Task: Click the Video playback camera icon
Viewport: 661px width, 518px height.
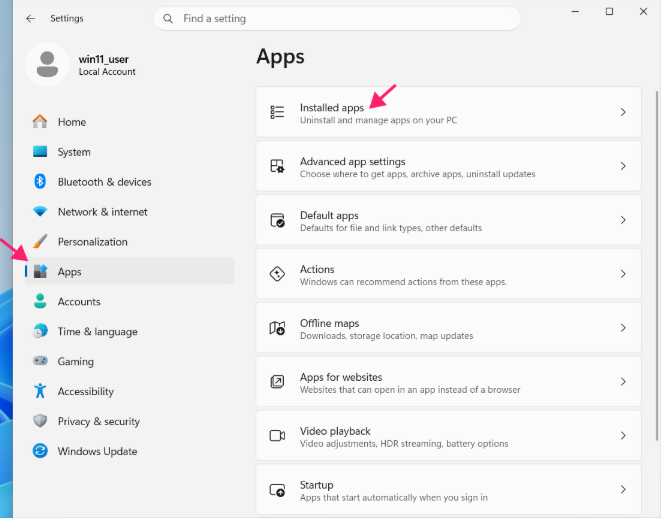Action: 277,435
